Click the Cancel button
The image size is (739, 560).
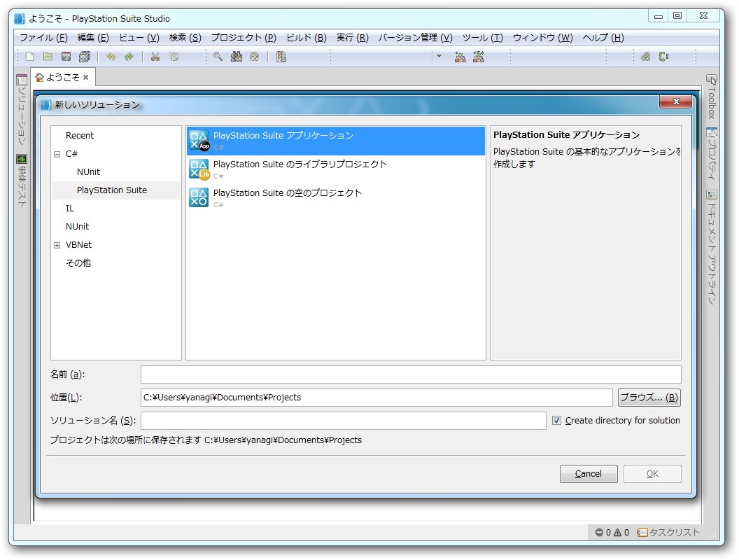point(588,473)
